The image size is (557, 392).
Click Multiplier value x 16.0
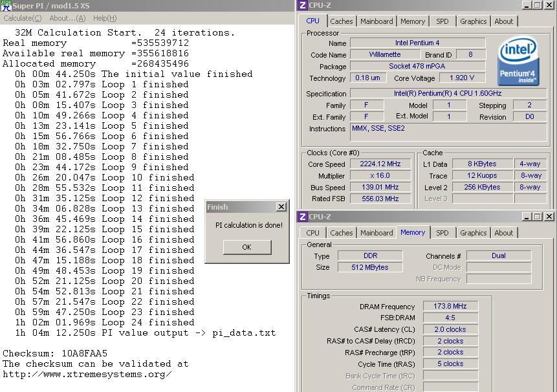380,175
